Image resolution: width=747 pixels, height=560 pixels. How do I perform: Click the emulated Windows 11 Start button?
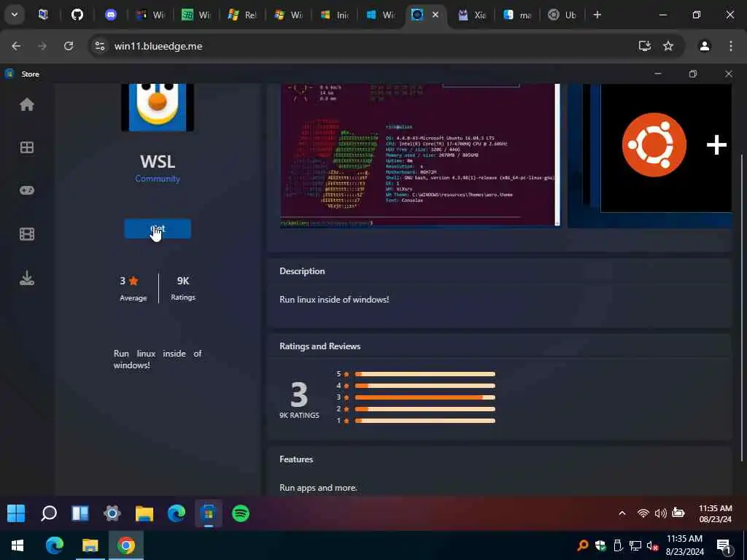(x=16, y=513)
